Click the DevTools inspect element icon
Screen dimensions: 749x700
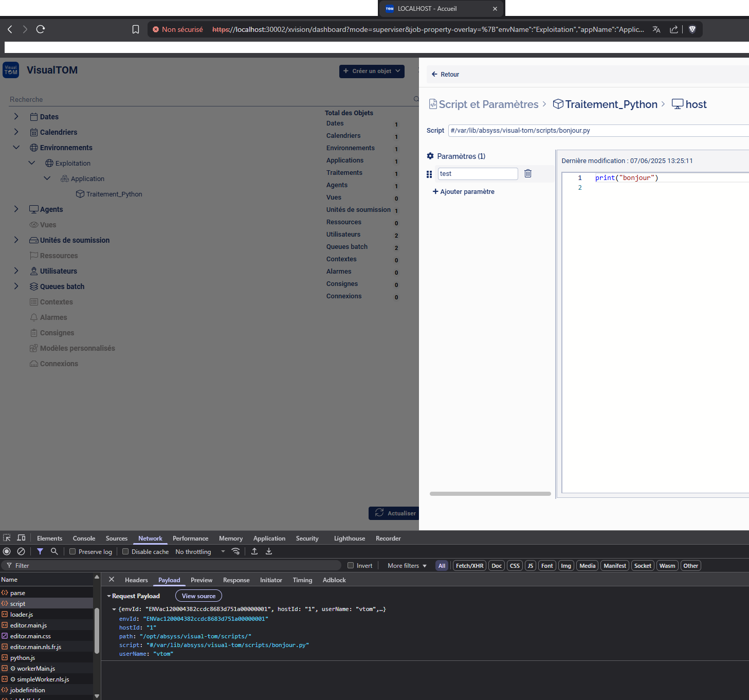tap(7, 538)
